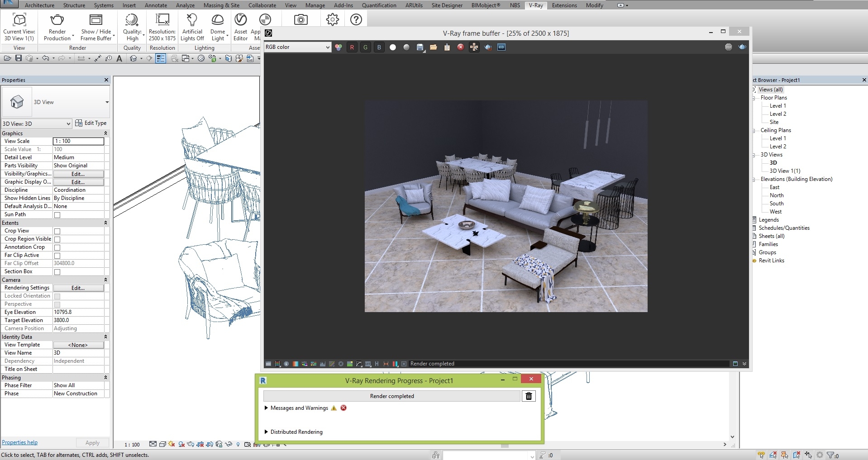Open Properties help link
Screen dimensions: 868x460
coord(19,442)
